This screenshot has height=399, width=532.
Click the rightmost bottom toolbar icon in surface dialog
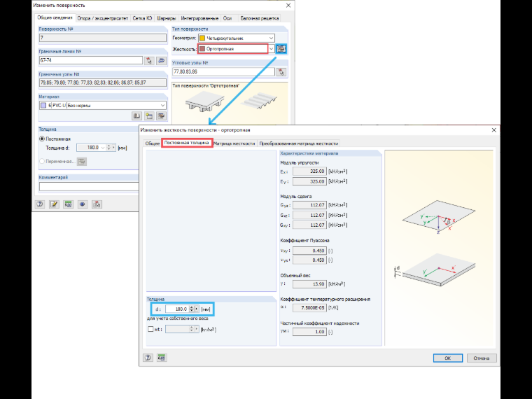pyautogui.click(x=97, y=204)
